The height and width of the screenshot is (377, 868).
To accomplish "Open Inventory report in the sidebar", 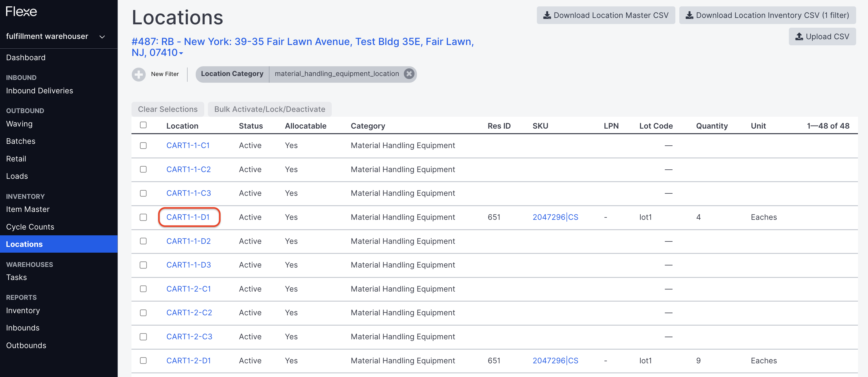I will point(23,311).
